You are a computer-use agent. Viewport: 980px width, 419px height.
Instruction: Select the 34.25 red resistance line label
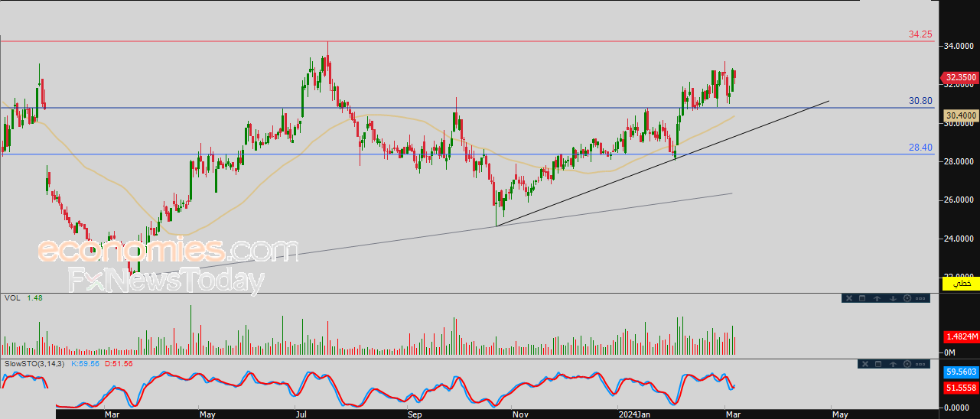point(920,34)
